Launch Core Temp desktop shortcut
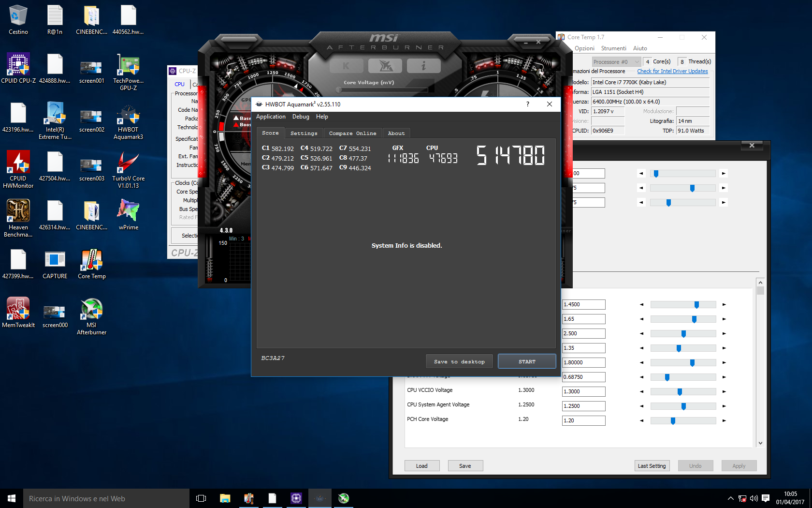Viewport: 812px width, 508px height. click(91, 264)
